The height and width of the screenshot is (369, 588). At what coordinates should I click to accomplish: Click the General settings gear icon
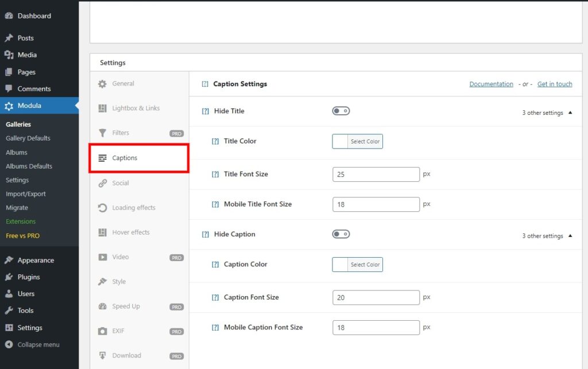click(x=102, y=84)
